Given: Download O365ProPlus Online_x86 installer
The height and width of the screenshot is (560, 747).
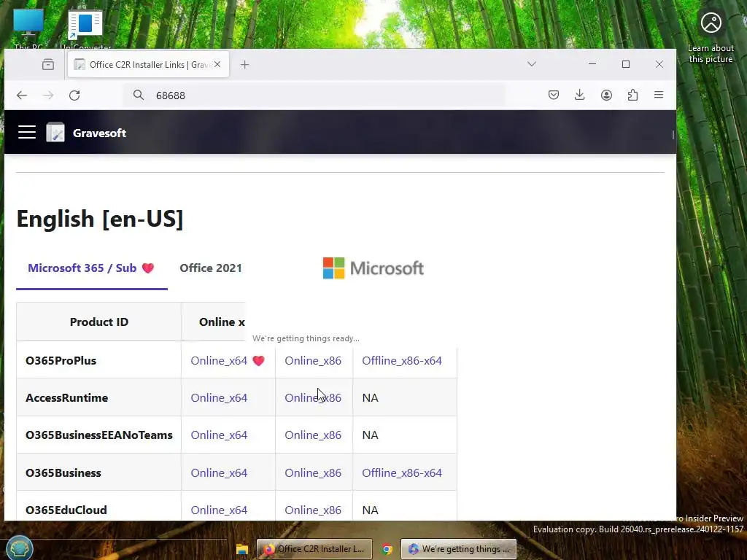Looking at the screenshot, I should (x=313, y=360).
